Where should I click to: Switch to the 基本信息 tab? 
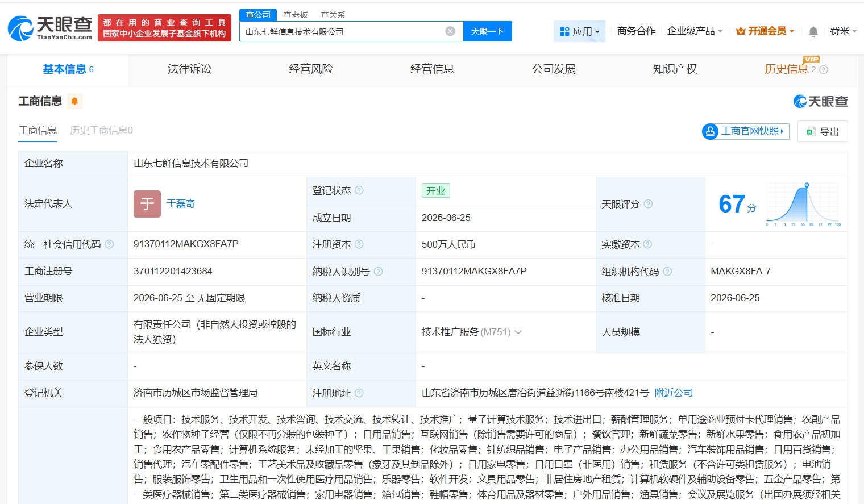[x=68, y=69]
